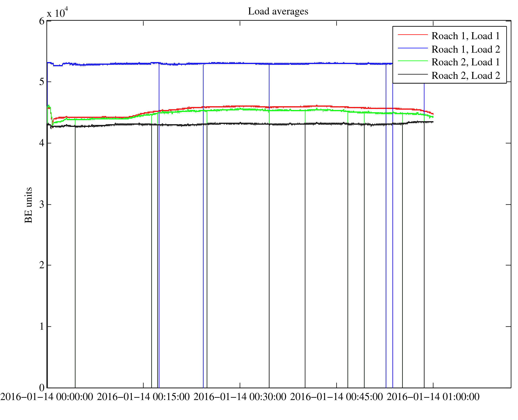Click the 'Roach 2, Load 2' legend text

466,76
